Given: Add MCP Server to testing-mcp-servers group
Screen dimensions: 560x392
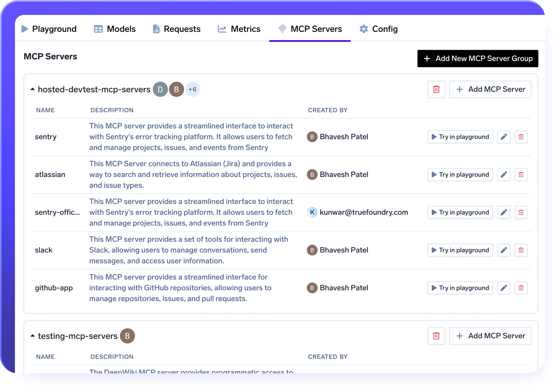Looking at the screenshot, I should (x=490, y=336).
